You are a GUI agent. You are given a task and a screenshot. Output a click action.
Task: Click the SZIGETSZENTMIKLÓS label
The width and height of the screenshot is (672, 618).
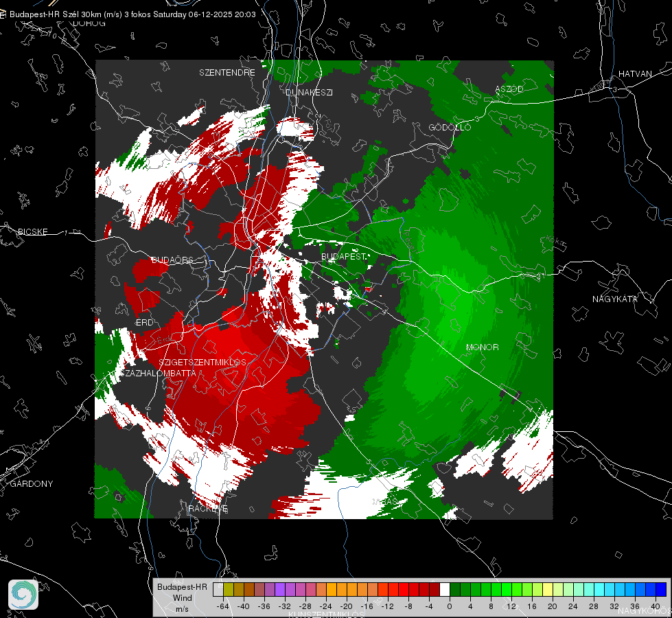(202, 362)
